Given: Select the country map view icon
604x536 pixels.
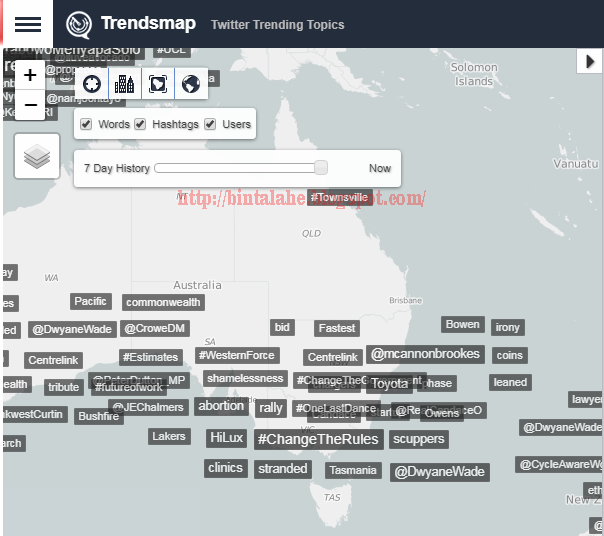Looking at the screenshot, I should click(x=158, y=84).
